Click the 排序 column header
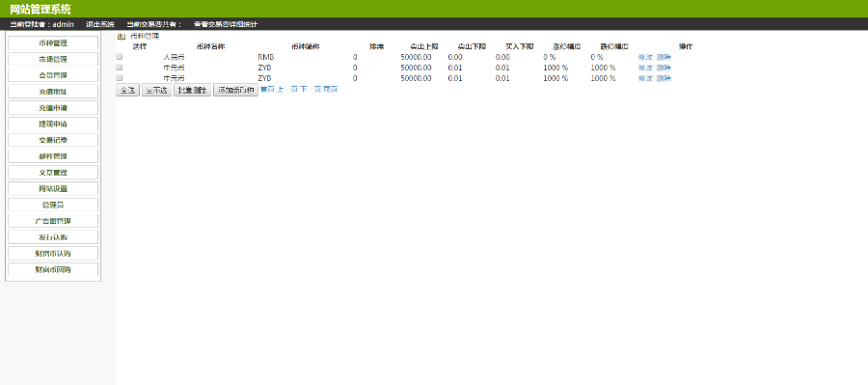The width and height of the screenshot is (868, 385). (377, 46)
